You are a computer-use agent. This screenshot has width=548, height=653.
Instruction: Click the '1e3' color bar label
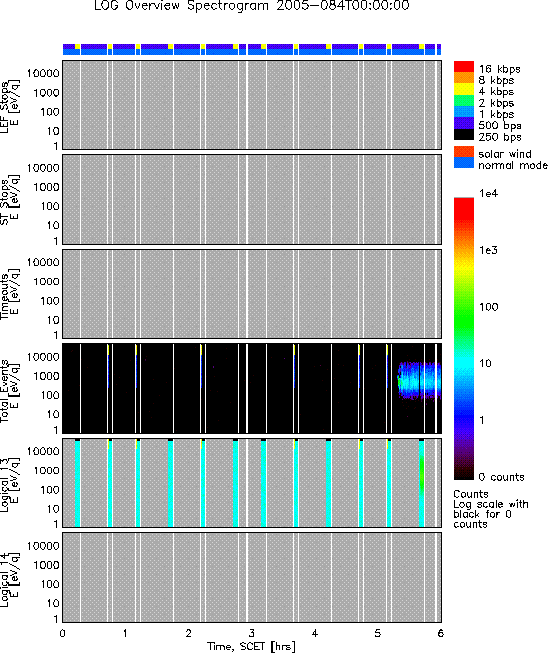pos(488,250)
